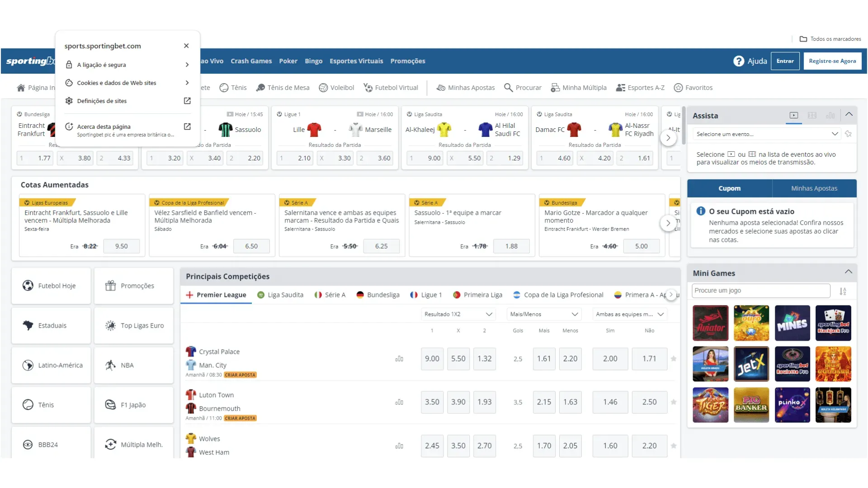Collapse the Mini Games panel
The image size is (868, 488).
[x=848, y=272]
